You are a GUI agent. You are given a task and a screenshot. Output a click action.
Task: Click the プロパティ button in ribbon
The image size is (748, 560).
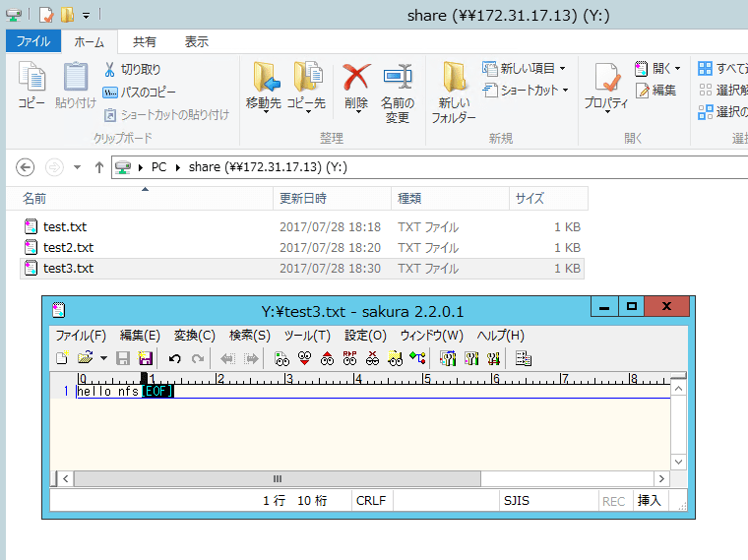(606, 87)
